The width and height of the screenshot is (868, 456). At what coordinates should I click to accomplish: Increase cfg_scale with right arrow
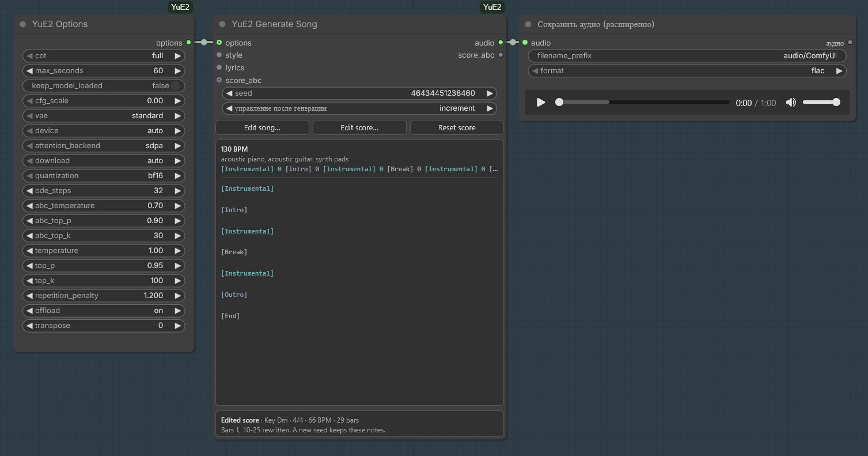(x=178, y=101)
